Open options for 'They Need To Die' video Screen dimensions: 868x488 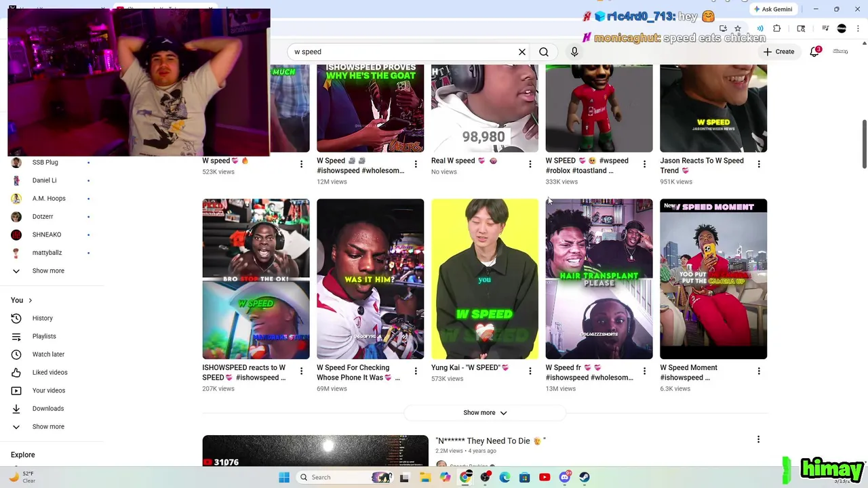[758, 439]
